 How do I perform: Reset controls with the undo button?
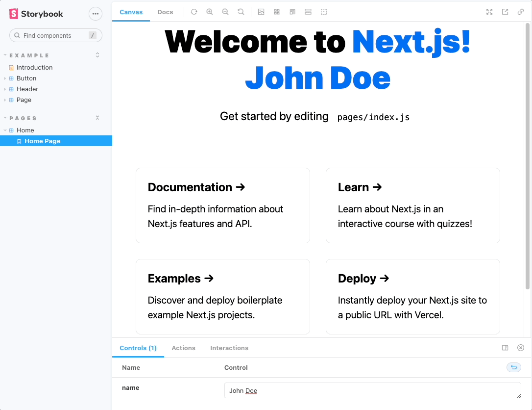click(514, 367)
